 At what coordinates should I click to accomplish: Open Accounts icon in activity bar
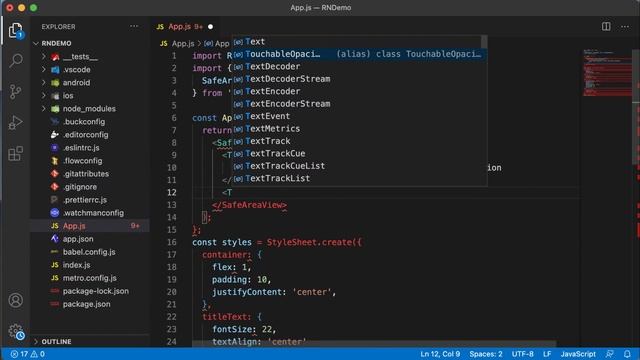(x=16, y=300)
